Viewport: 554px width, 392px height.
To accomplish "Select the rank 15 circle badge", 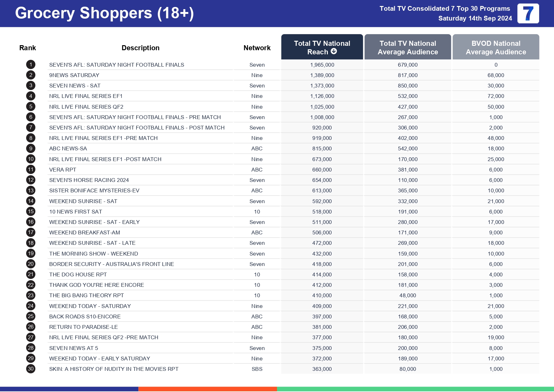I will [31, 212].
